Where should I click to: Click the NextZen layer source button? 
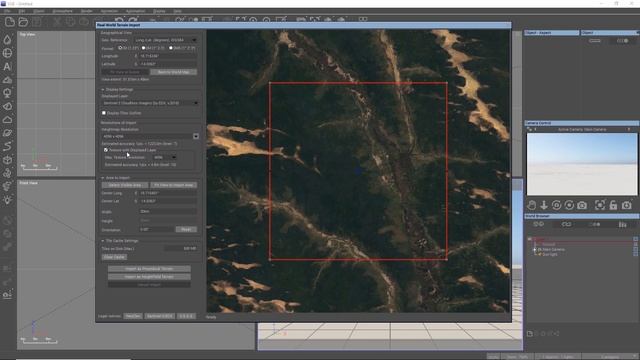point(133,316)
